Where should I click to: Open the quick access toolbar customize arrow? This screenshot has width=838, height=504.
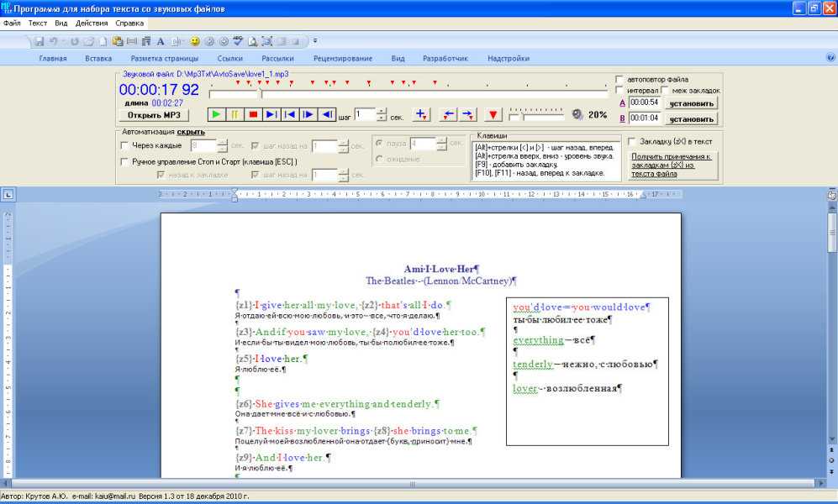click(x=315, y=40)
